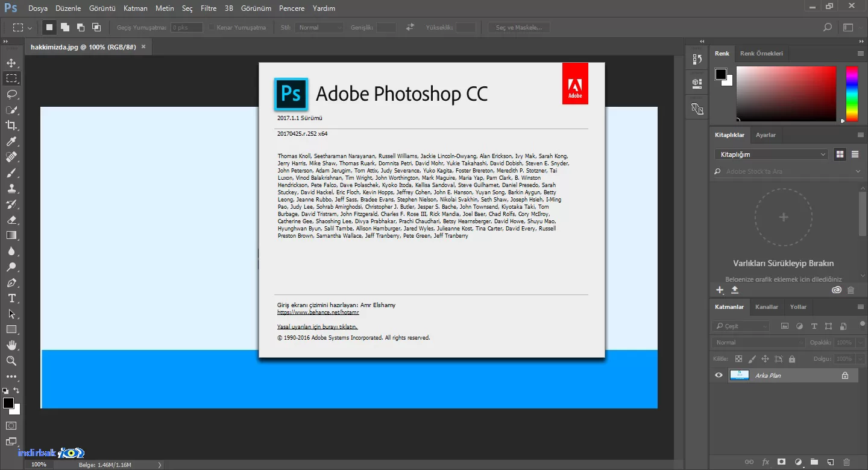Select the Path Selection tool
Viewport: 868px width, 470px height.
click(x=11, y=314)
